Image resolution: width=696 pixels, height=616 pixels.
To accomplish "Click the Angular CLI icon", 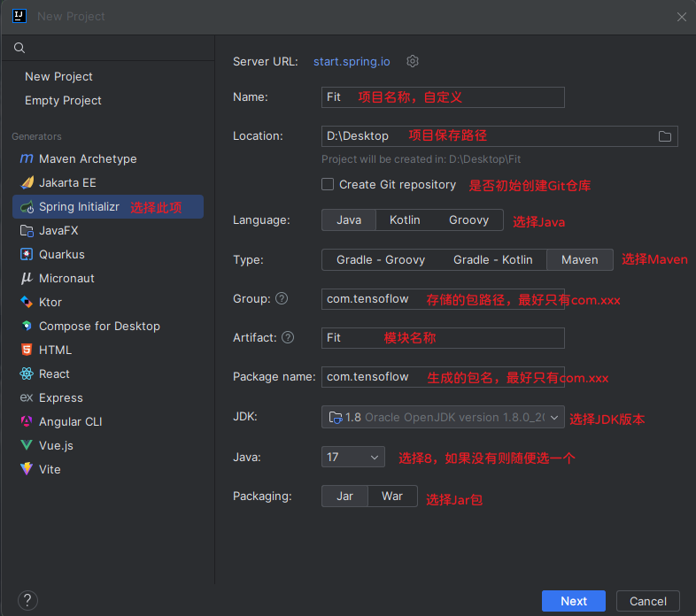I will [x=27, y=421].
